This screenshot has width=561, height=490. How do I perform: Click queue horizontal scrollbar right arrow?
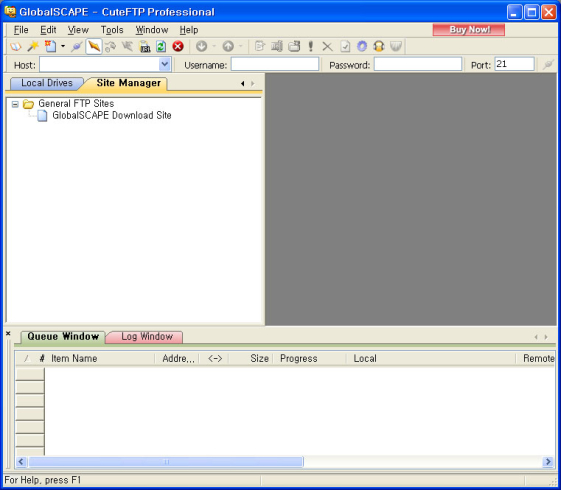coord(548,462)
